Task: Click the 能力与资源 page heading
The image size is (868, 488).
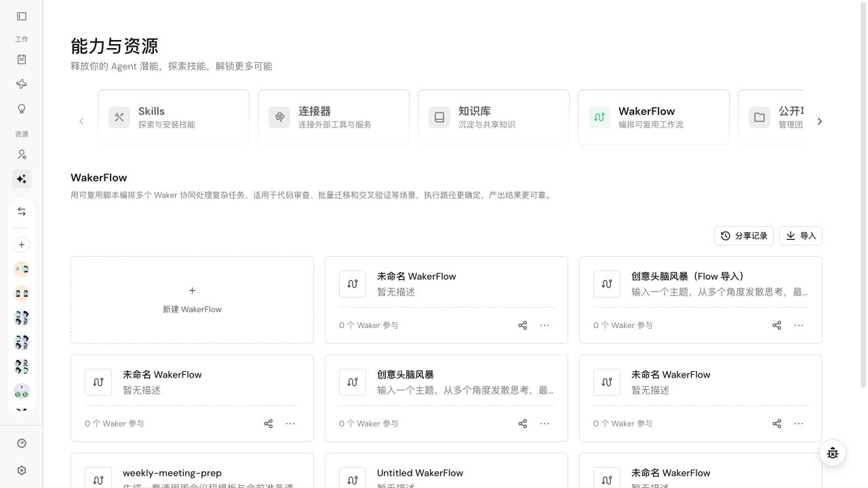Action: 115,46
